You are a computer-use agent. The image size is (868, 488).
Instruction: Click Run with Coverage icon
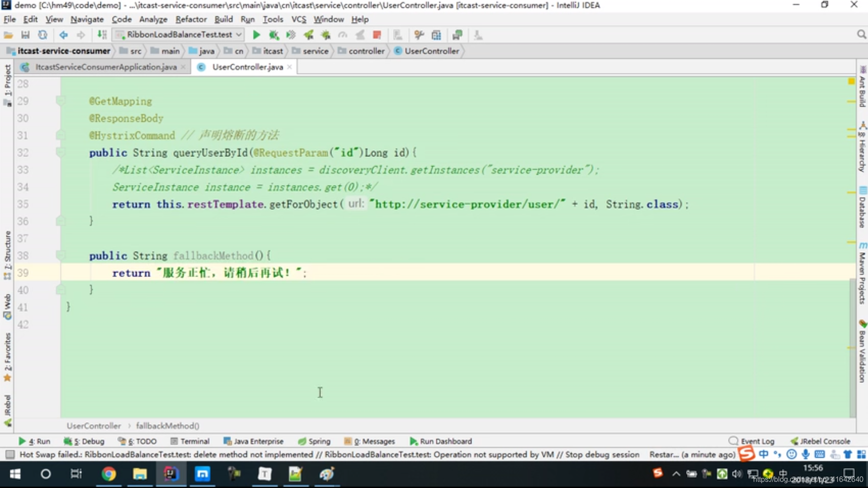point(291,35)
